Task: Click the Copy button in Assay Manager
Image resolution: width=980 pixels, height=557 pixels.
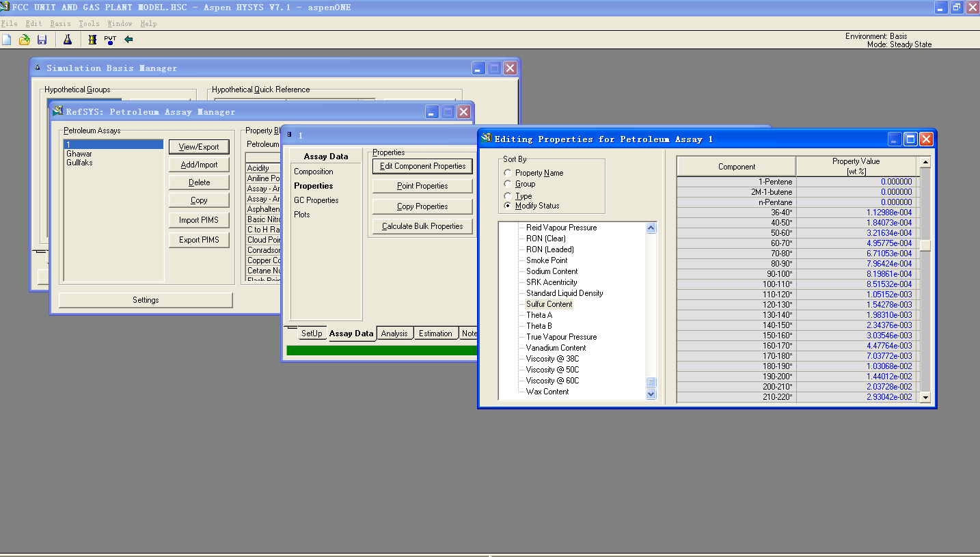Action: (199, 200)
